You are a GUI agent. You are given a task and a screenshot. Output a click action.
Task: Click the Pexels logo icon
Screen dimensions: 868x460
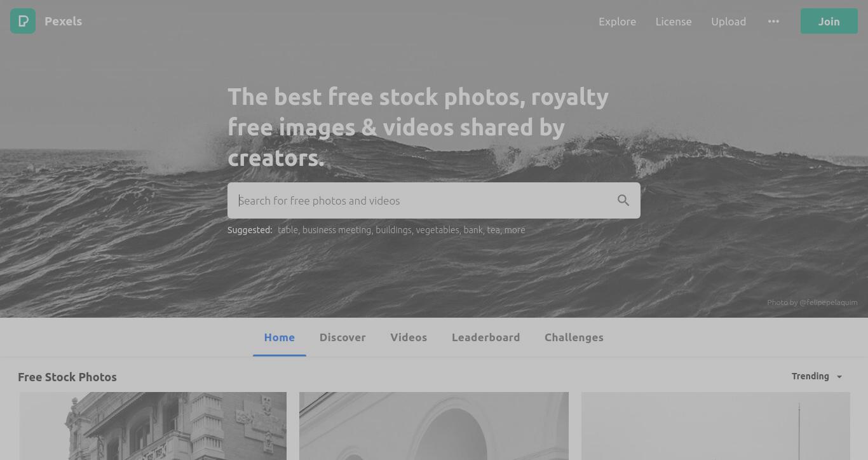[x=23, y=21]
